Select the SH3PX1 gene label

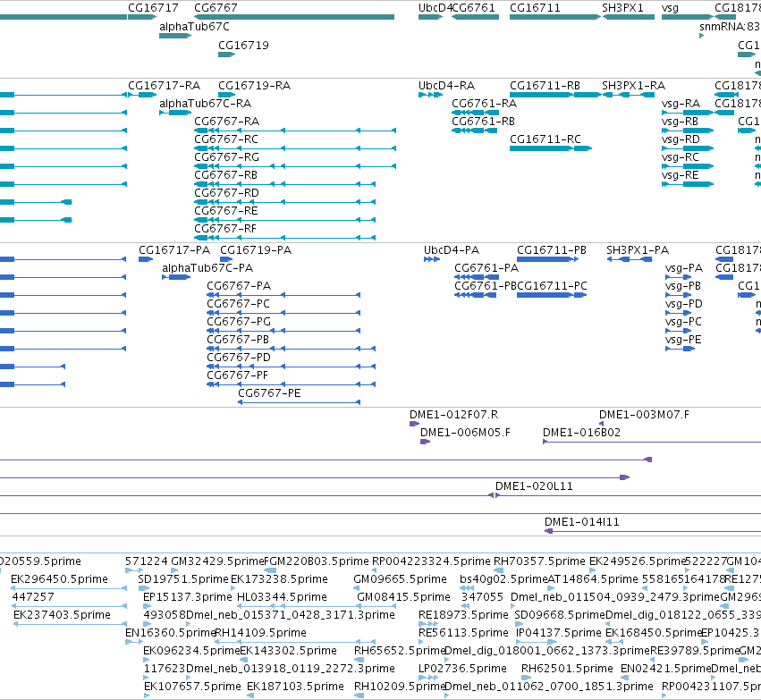click(x=622, y=8)
